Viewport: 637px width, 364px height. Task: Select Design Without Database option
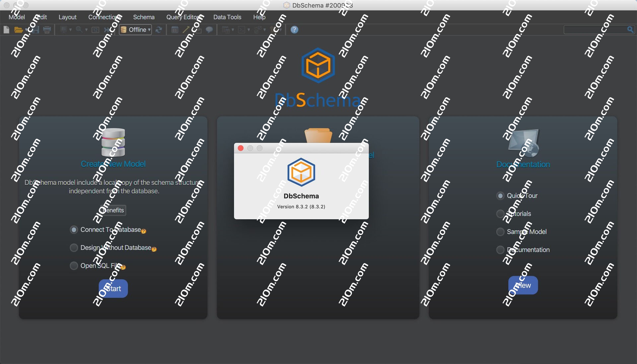click(74, 248)
